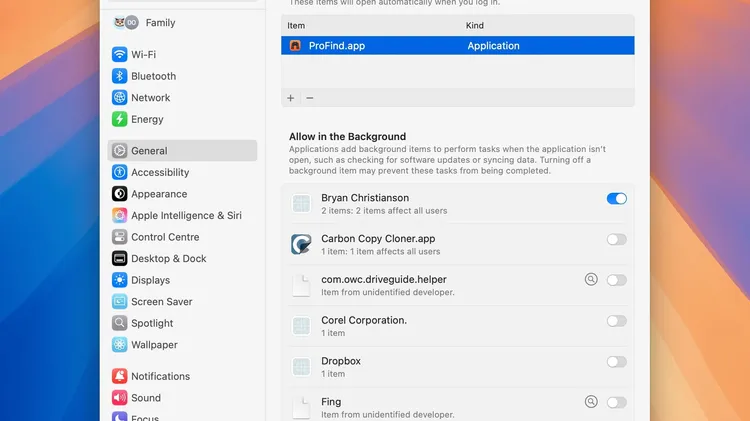Toggle Corel Corporation background item
750x421 pixels.
[x=616, y=321]
